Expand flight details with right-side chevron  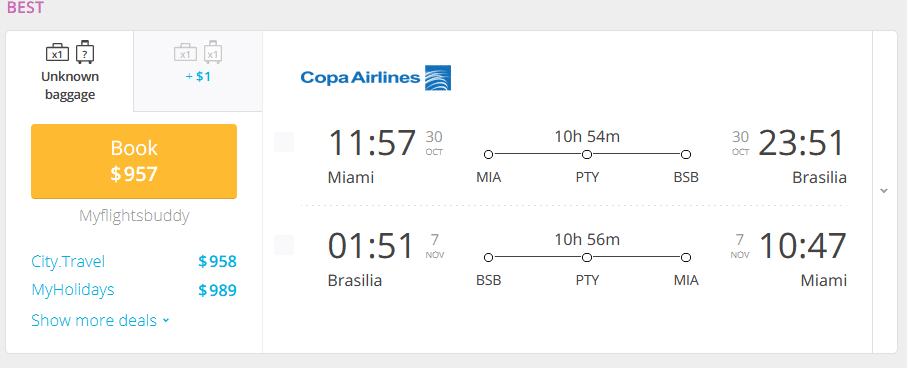point(884,191)
